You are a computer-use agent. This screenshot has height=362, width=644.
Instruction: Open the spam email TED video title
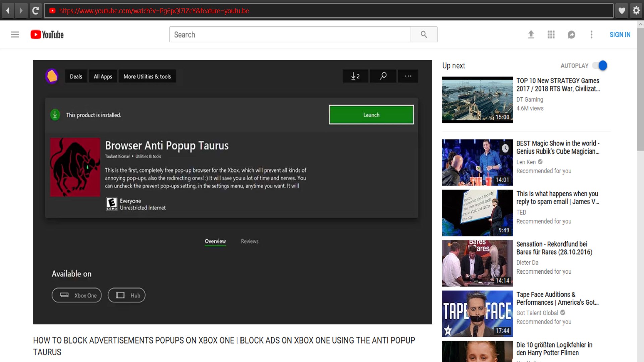pyautogui.click(x=557, y=198)
